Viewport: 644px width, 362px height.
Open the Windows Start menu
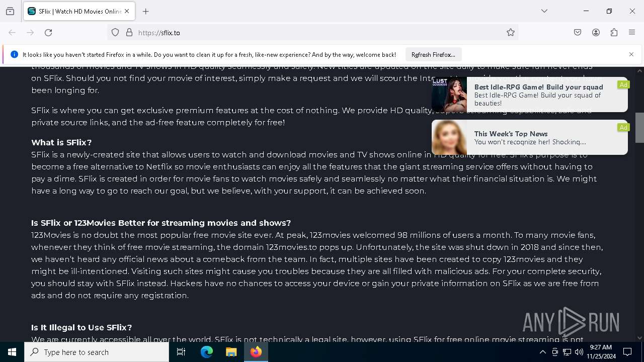12,352
